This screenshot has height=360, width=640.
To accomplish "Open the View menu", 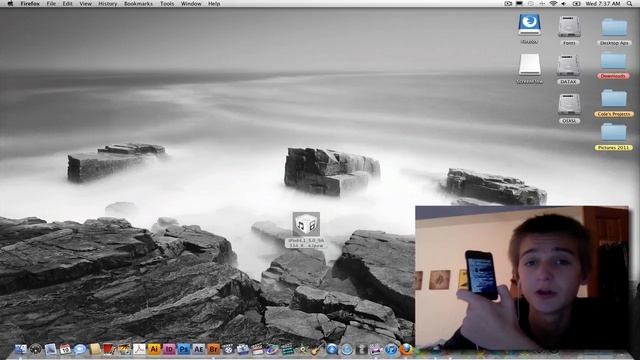I will click(x=85, y=4).
